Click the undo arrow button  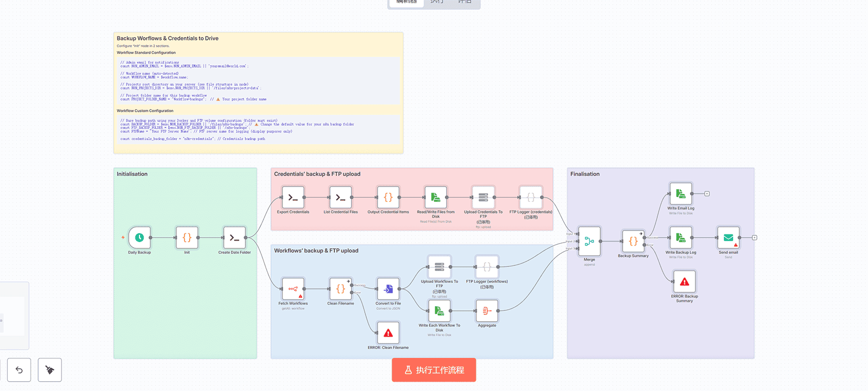tap(19, 370)
